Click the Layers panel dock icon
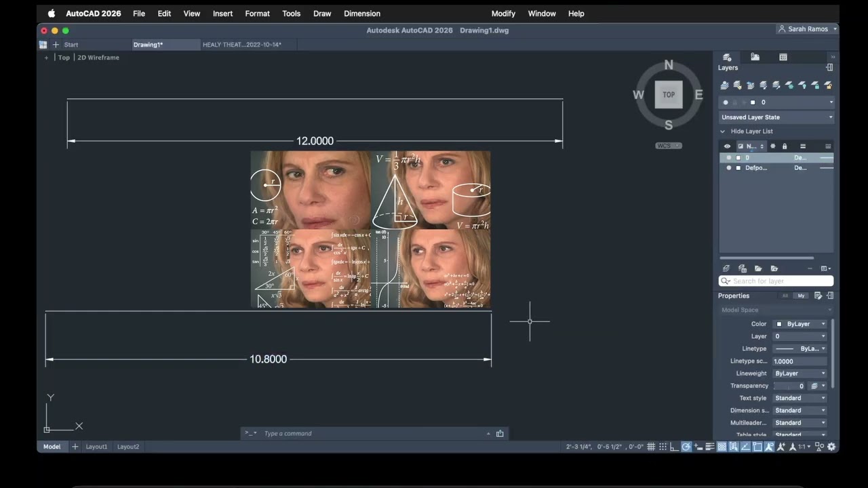The image size is (868, 488). coord(829,68)
